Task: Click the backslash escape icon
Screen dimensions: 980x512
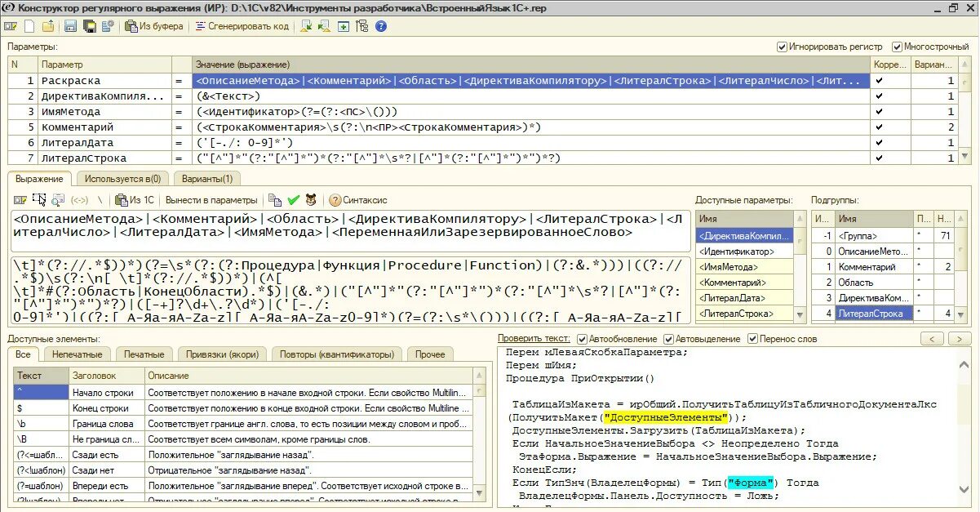Action: pos(100,200)
